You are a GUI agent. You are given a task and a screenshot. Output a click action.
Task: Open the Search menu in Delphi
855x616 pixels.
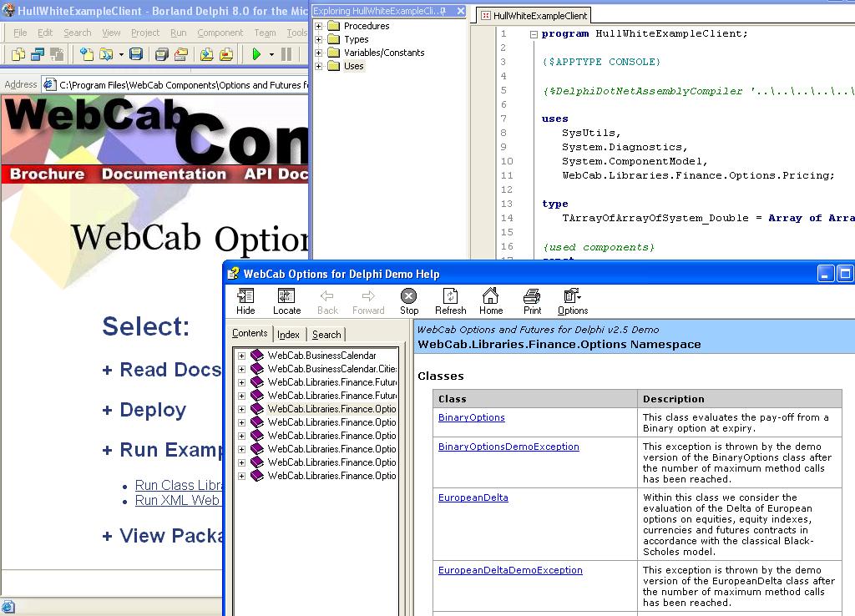click(78, 33)
